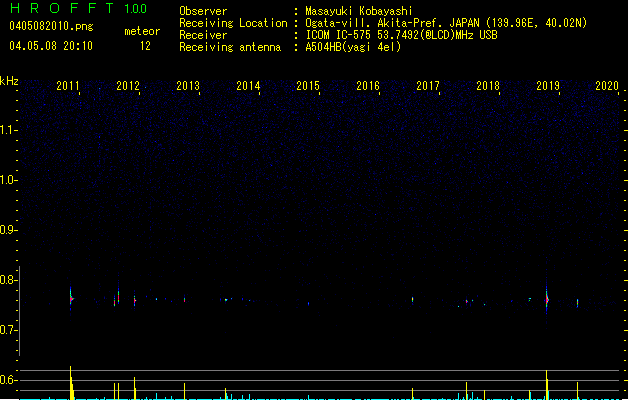
Task: Click the Receiving antenna label
Action: (230, 47)
